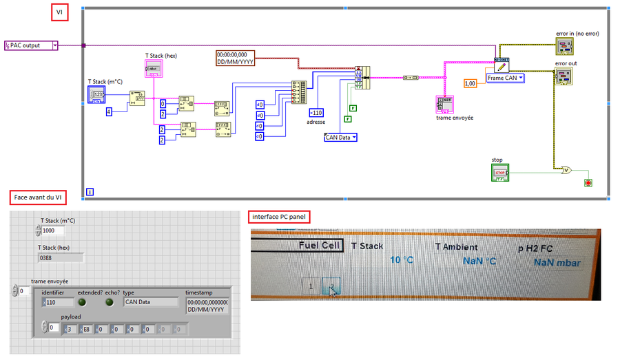Select the error in (no error) terminal
This screenshot has height=364, width=620.
pyautogui.click(x=564, y=46)
